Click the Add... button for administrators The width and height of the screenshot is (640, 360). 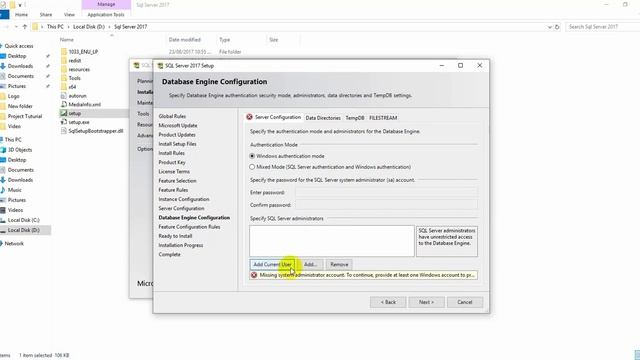[310, 264]
